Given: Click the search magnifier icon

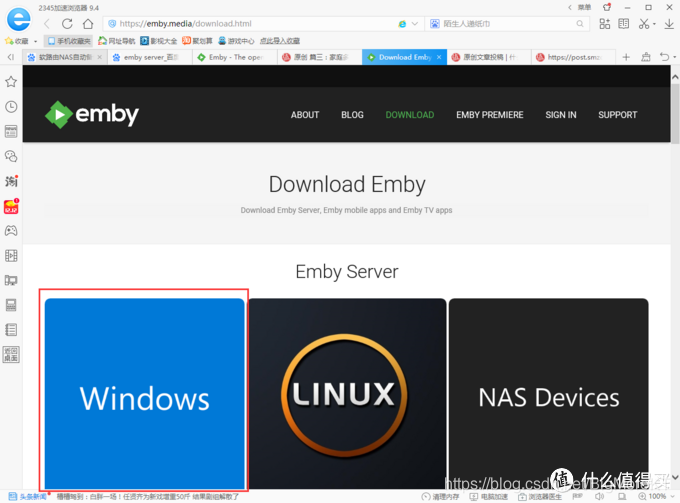Looking at the screenshot, I should pos(580,24).
